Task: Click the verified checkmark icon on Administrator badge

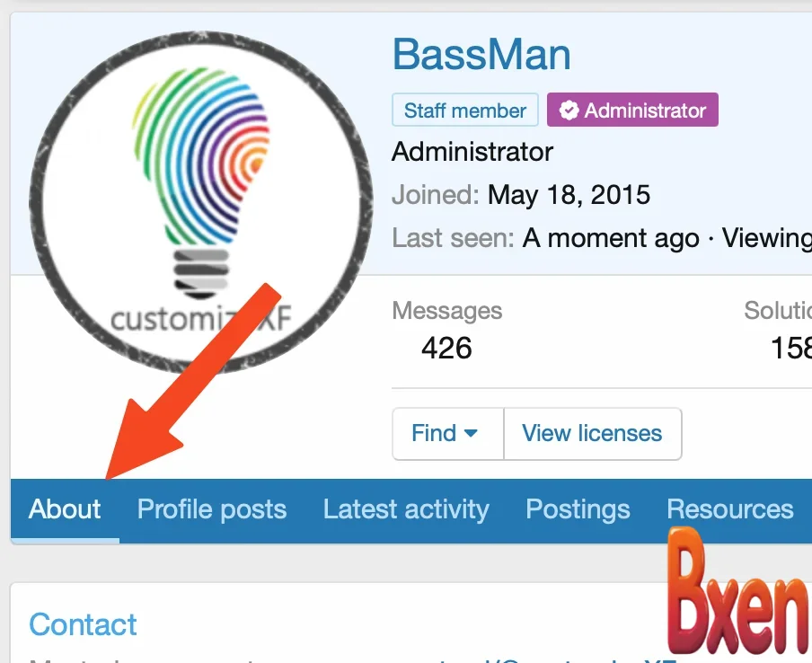Action: (569, 110)
